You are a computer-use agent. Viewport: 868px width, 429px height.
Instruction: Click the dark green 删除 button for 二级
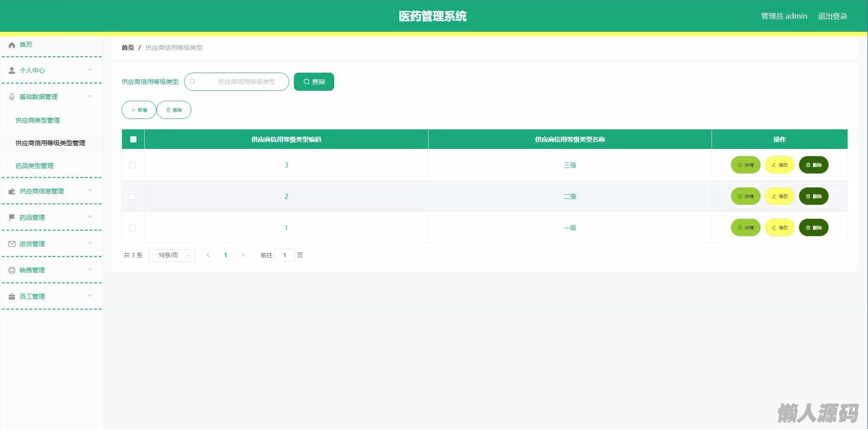[x=813, y=197]
